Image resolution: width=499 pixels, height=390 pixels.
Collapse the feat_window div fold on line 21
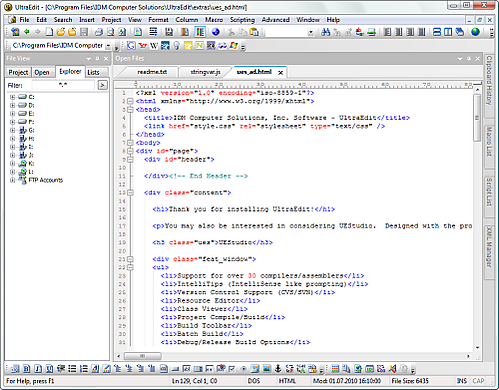[130, 259]
